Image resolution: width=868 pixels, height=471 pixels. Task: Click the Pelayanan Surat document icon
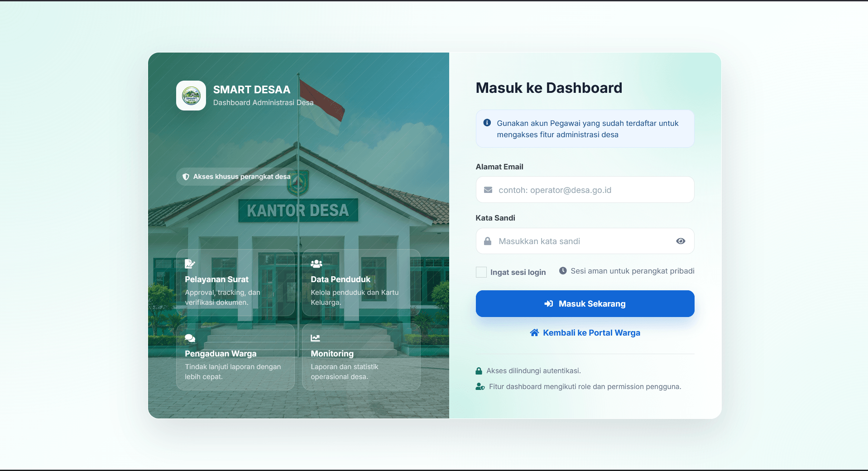coord(190,264)
